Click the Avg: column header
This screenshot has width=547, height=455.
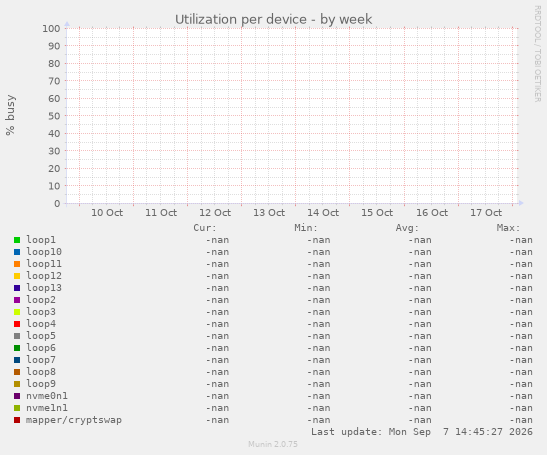pos(407,228)
